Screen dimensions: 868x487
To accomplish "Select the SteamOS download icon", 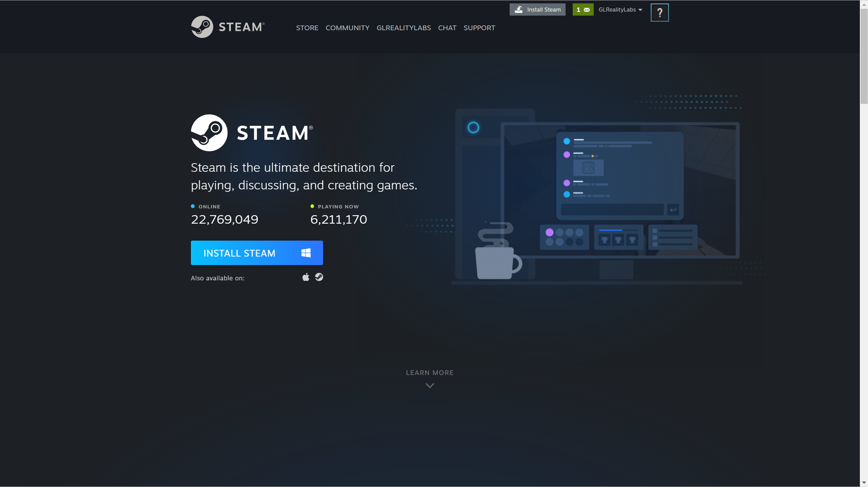I will point(319,277).
